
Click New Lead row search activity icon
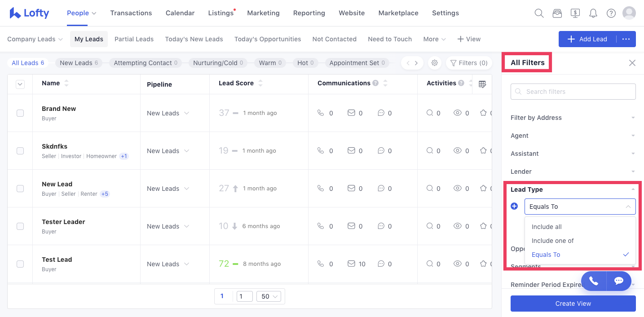[430, 189]
